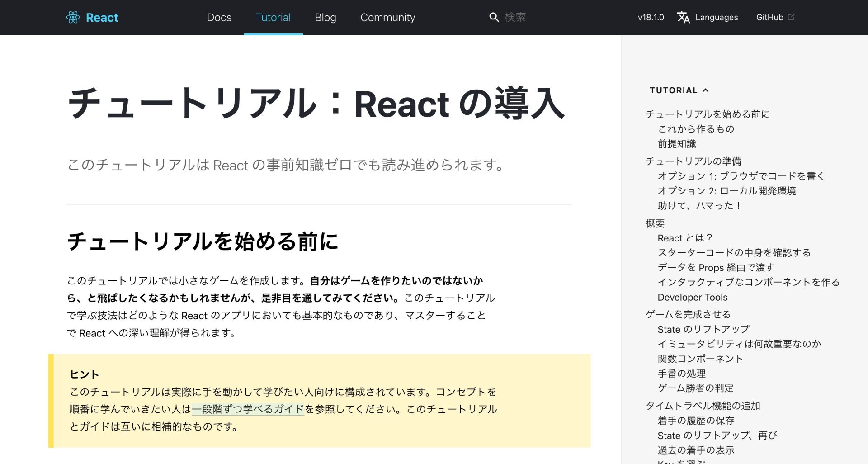Click the React atom logo icon
Viewport: 868px width, 464px height.
click(73, 17)
